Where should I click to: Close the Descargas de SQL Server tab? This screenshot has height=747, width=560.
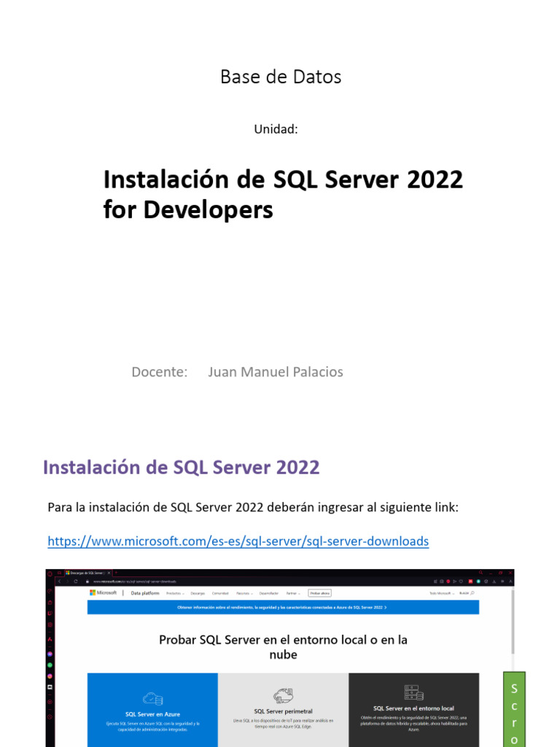[x=109, y=573]
